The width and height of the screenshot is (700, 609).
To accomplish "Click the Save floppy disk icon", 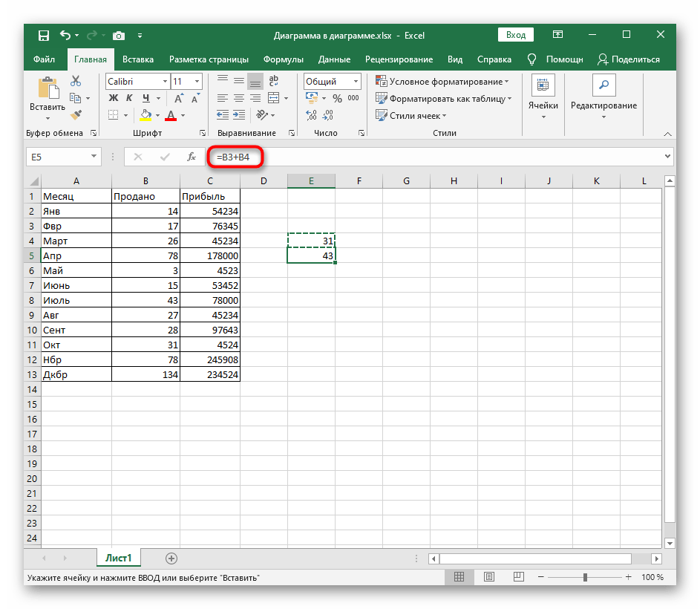I will point(44,35).
